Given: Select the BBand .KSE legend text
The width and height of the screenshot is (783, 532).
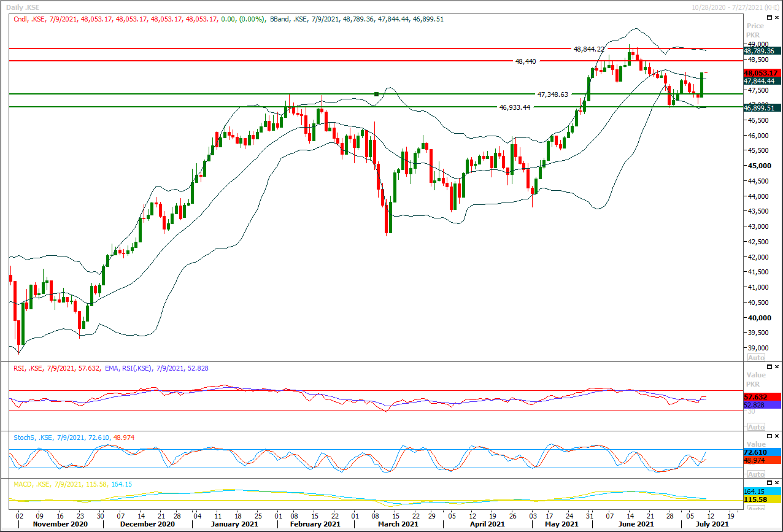Looking at the screenshot, I should 357,19.
